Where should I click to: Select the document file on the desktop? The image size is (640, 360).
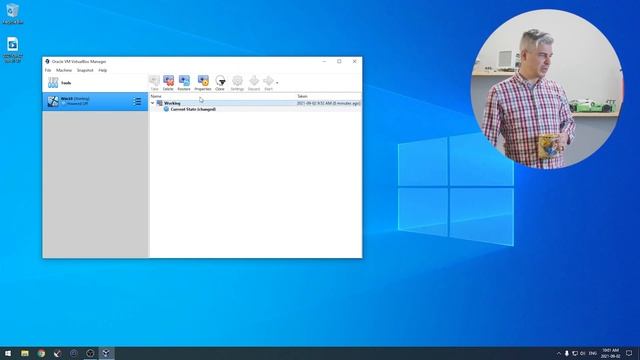[13, 50]
